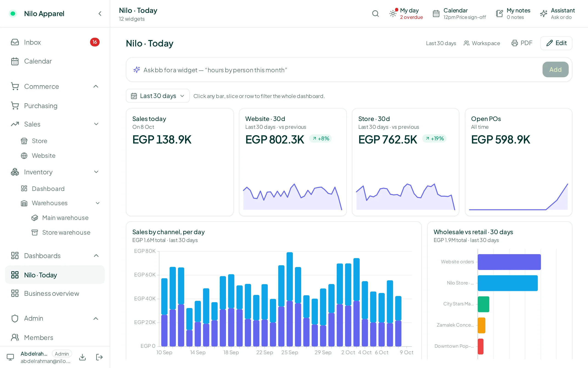Click the red 16 unread badge on Inbox

point(95,42)
